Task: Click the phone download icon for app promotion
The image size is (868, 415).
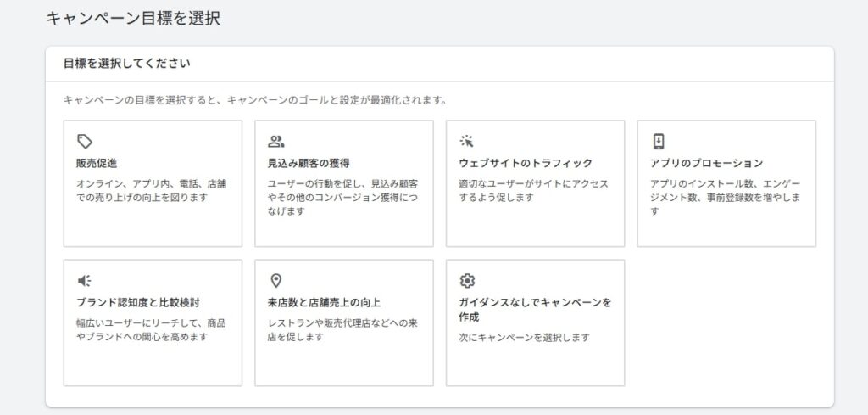Action: pos(658,141)
